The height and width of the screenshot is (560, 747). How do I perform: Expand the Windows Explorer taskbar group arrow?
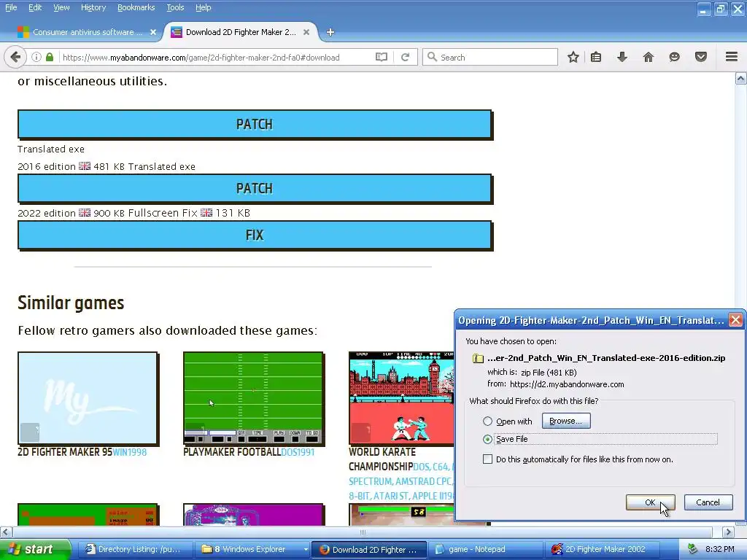[306, 550]
